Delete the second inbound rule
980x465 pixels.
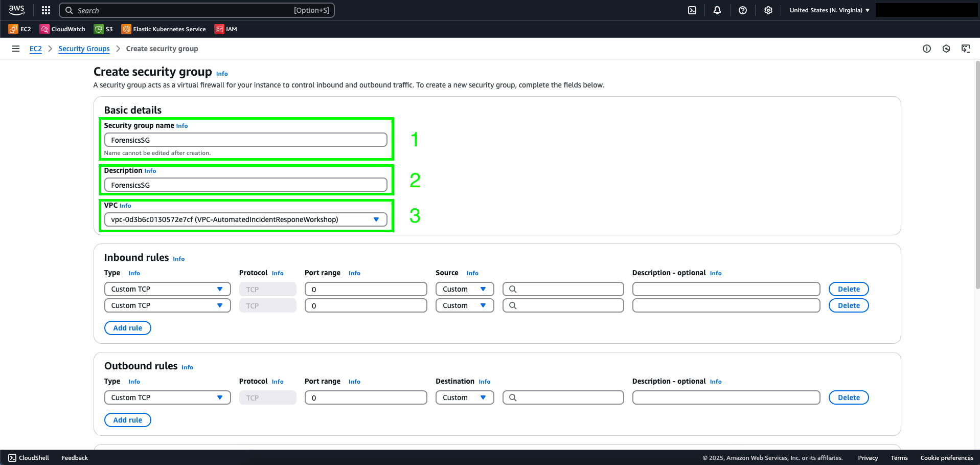coord(849,305)
